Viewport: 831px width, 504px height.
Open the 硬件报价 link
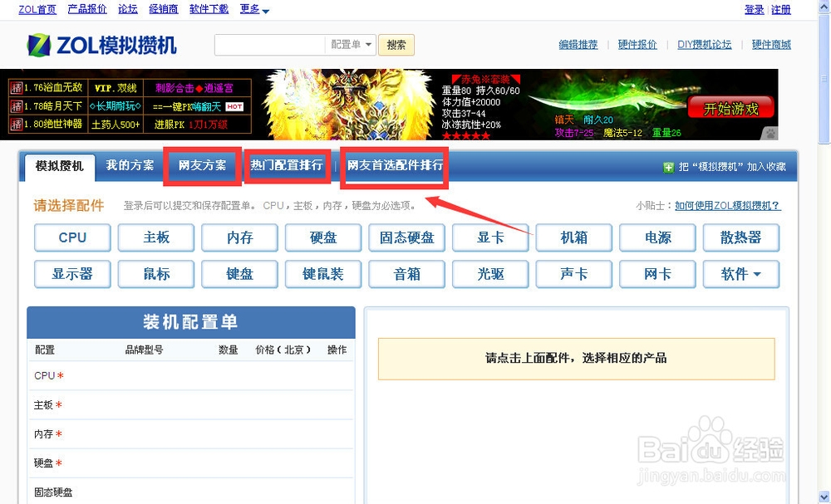(637, 45)
